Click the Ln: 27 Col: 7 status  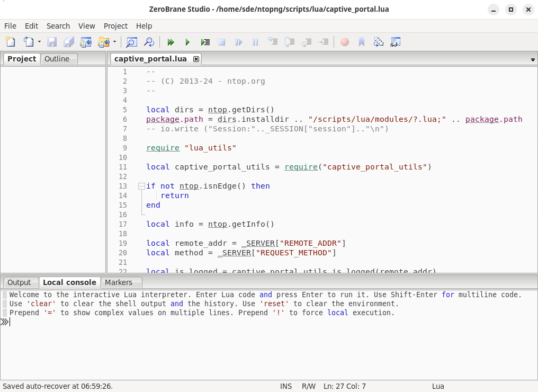pos(345,386)
